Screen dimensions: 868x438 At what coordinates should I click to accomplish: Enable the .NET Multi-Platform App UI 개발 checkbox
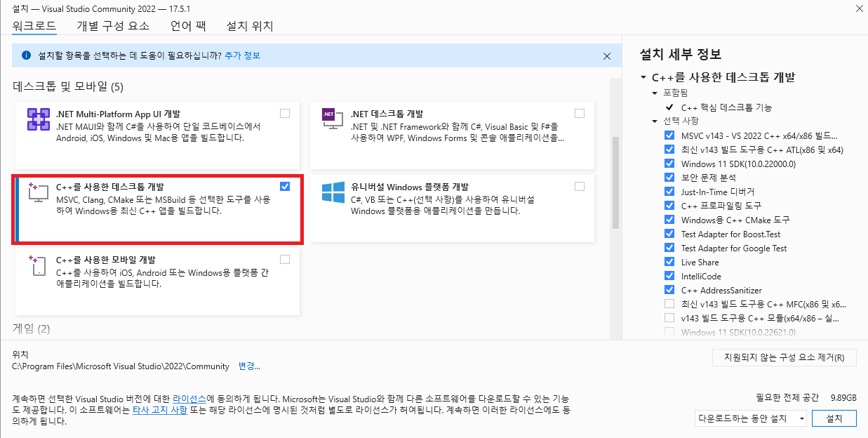click(x=285, y=113)
